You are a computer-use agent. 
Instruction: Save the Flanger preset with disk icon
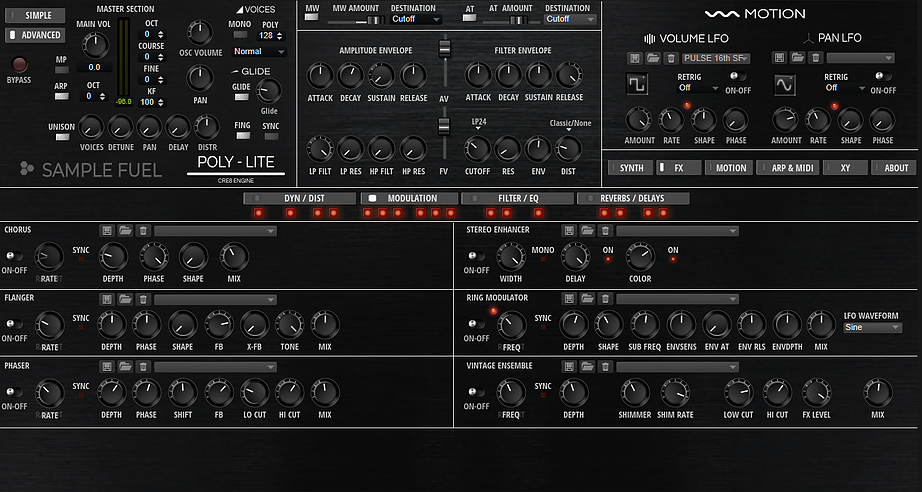tap(106, 299)
